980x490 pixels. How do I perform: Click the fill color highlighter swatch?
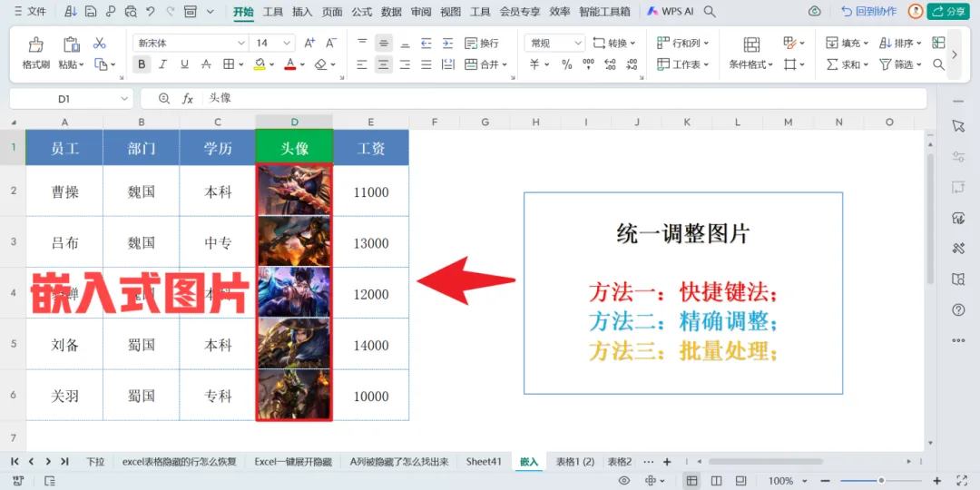coord(260,64)
